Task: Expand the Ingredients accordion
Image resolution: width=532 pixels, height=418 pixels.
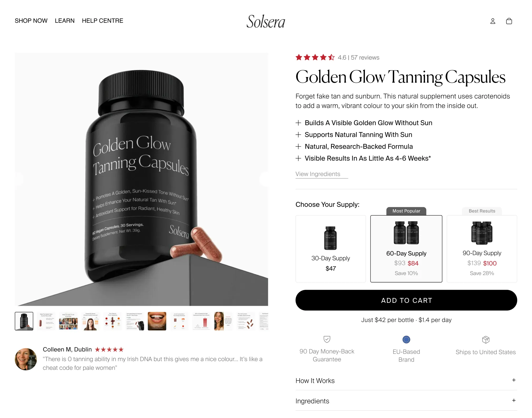Action: point(406,401)
